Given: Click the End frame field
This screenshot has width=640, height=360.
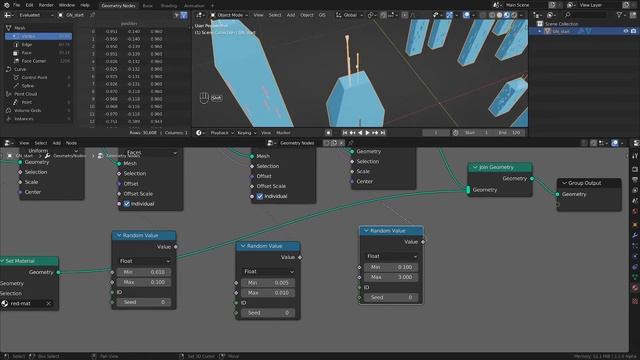Looking at the screenshot, I should tap(509, 133).
